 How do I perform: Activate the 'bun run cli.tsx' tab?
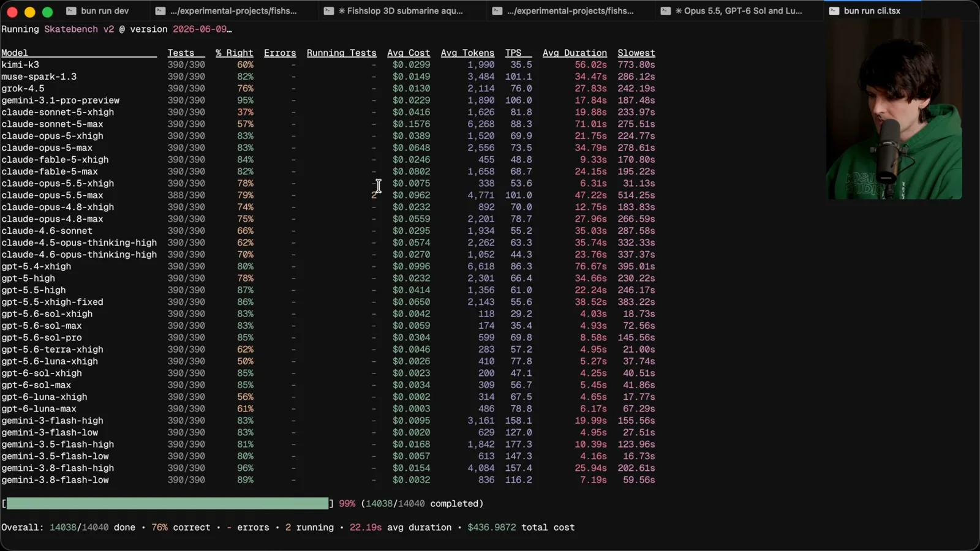[x=872, y=10]
